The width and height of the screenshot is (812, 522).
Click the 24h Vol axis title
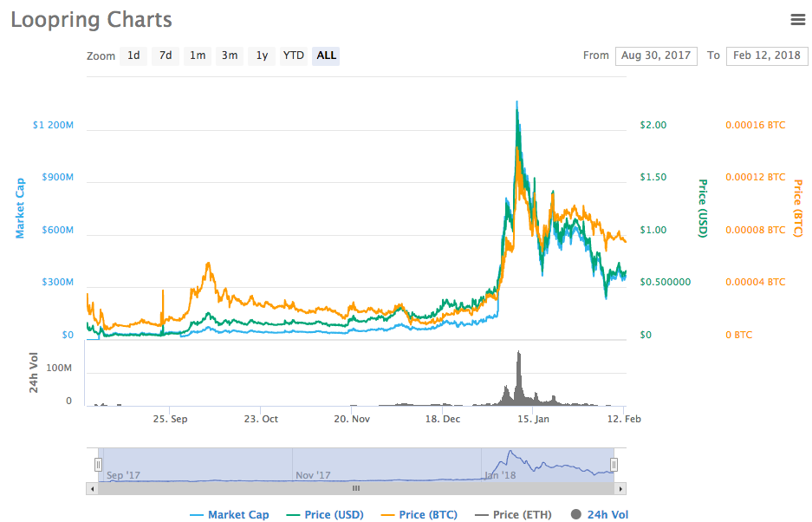34,372
